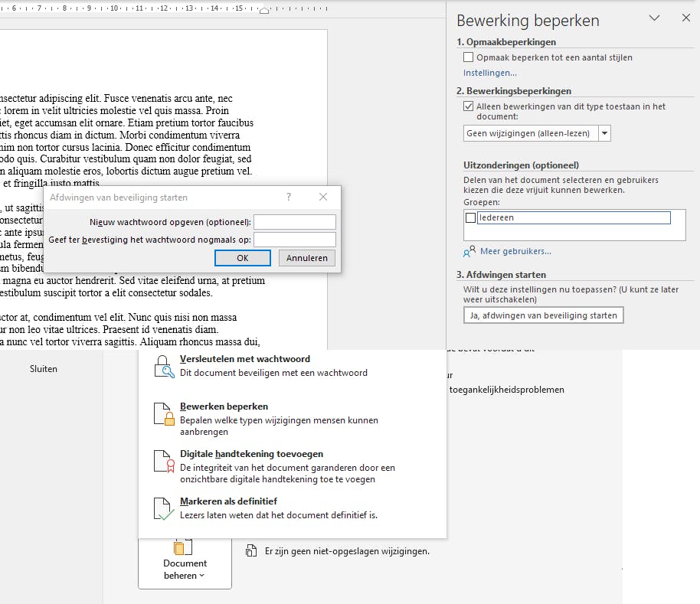The image size is (700, 604).
Task: Uncheck Alleen bewerkingen van dit type toestaan
Action: click(468, 106)
